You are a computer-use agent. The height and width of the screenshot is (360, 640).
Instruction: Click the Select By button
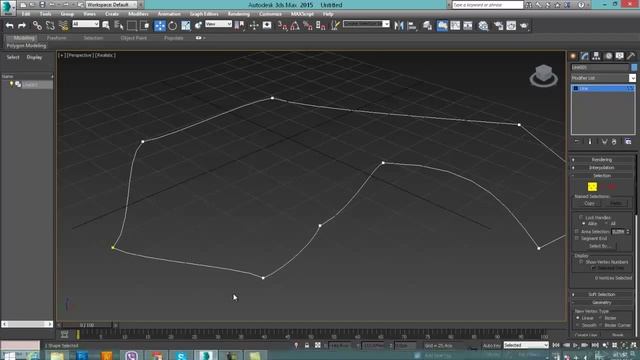click(599, 246)
